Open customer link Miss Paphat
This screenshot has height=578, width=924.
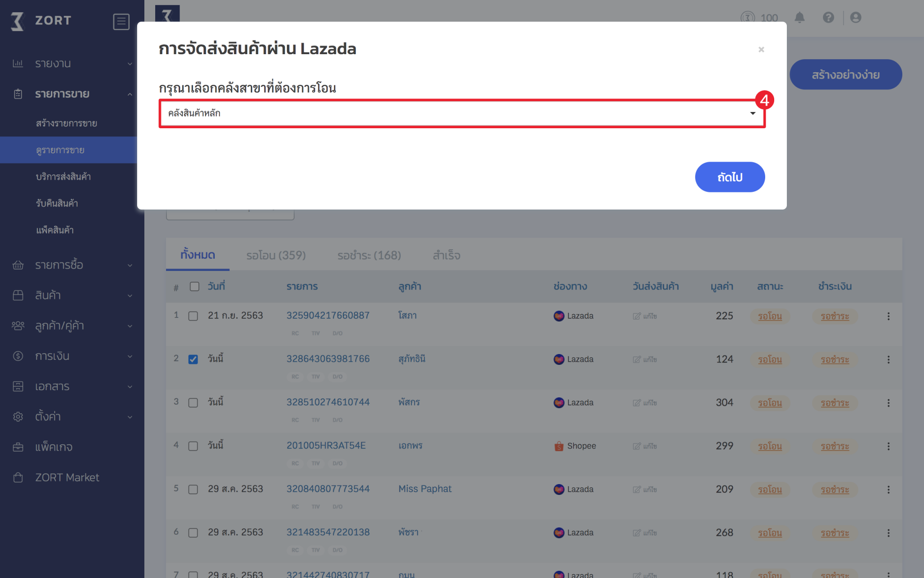coord(425,489)
